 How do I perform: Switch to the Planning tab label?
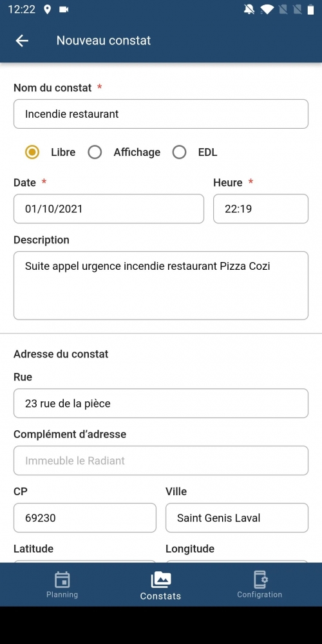(x=62, y=594)
